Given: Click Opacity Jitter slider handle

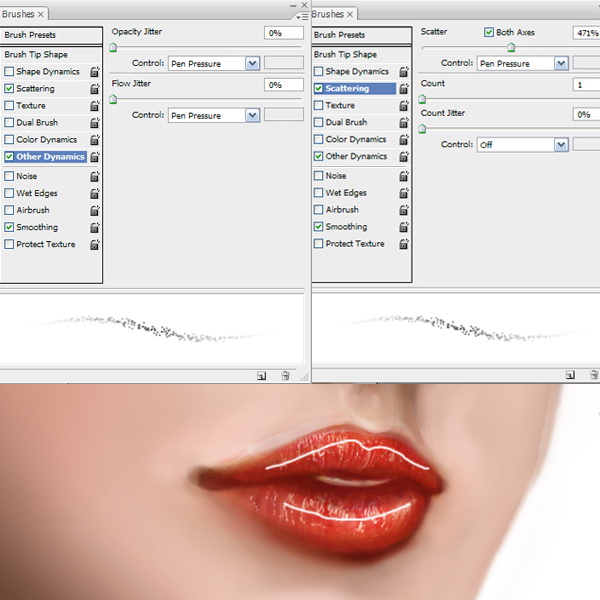Looking at the screenshot, I should [113, 48].
